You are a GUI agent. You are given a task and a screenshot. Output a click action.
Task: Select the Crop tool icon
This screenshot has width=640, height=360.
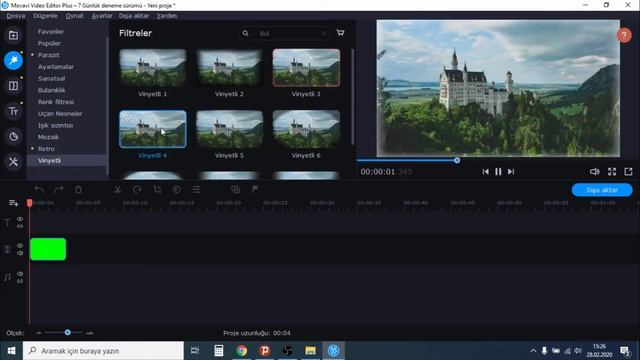tap(157, 189)
